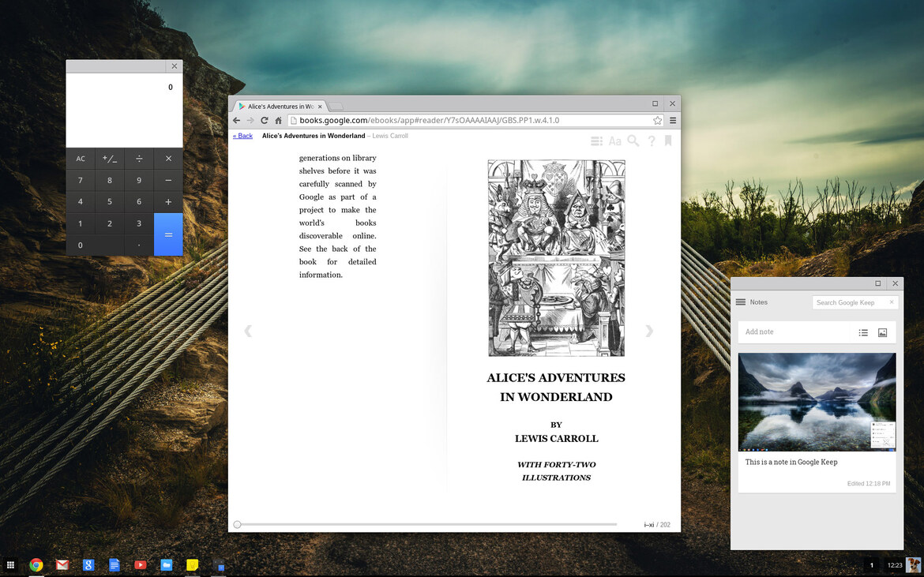The width and height of the screenshot is (924, 577).
Task: Click the calculator minus button
Action: click(168, 180)
